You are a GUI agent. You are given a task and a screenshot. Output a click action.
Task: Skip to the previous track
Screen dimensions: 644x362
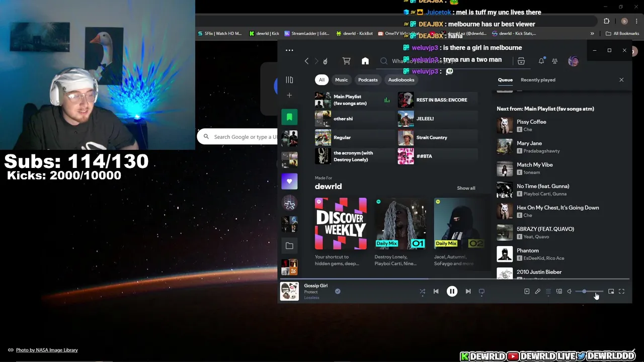(436, 292)
